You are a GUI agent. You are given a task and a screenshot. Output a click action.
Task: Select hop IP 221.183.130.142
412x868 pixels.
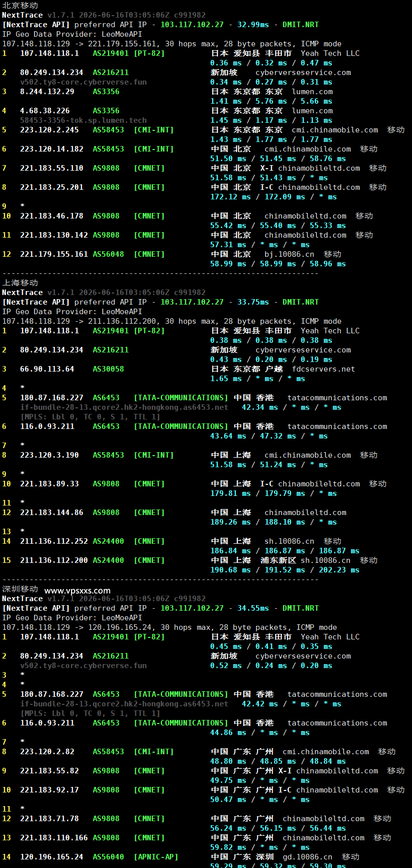click(54, 235)
